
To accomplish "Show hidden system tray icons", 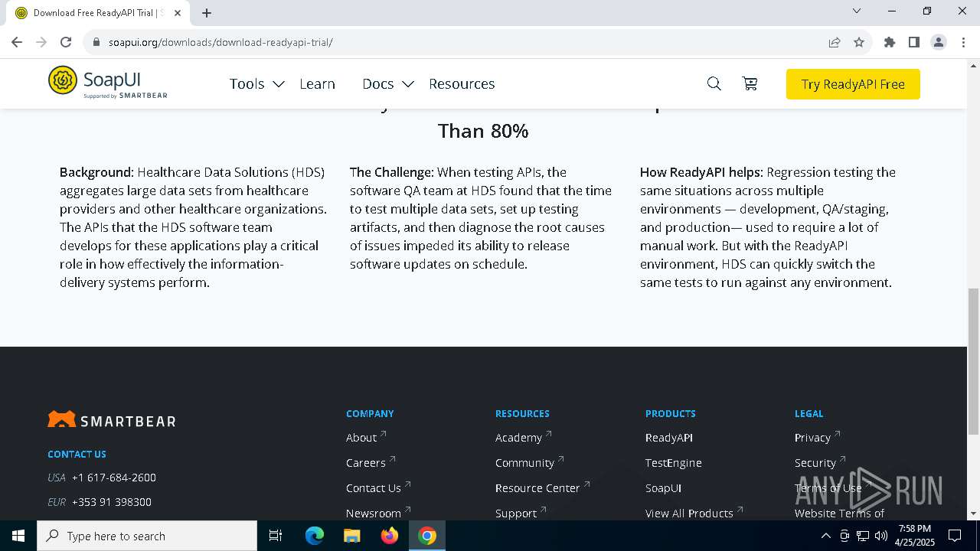I will pyautogui.click(x=826, y=536).
